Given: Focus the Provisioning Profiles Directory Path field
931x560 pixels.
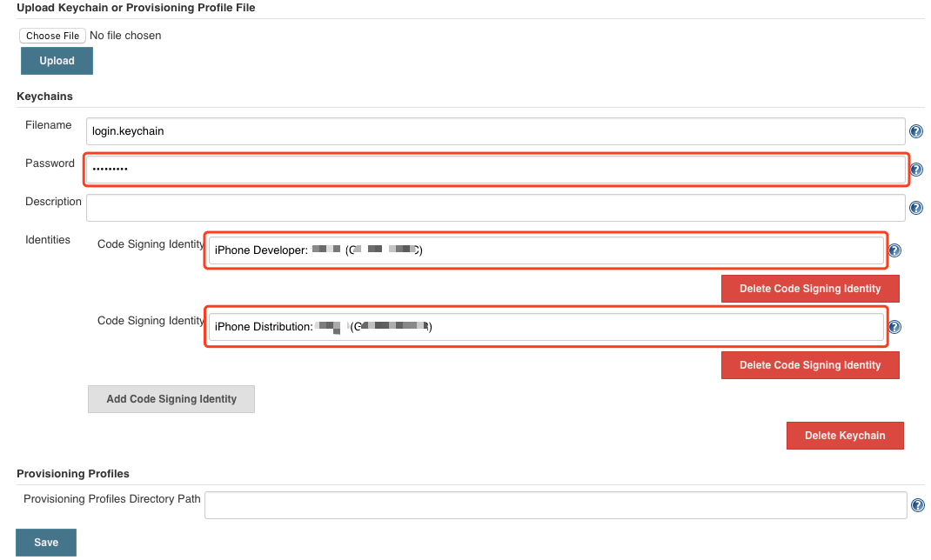Looking at the screenshot, I should point(556,505).
